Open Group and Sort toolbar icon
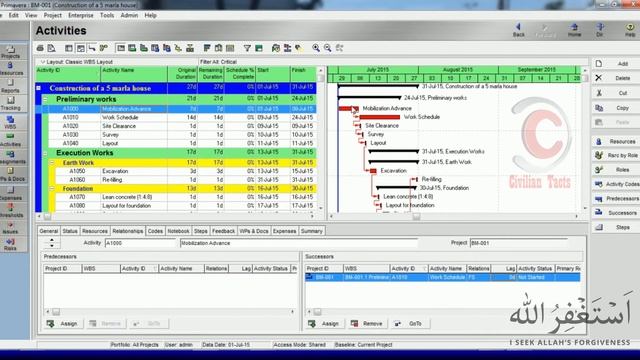 (259, 48)
